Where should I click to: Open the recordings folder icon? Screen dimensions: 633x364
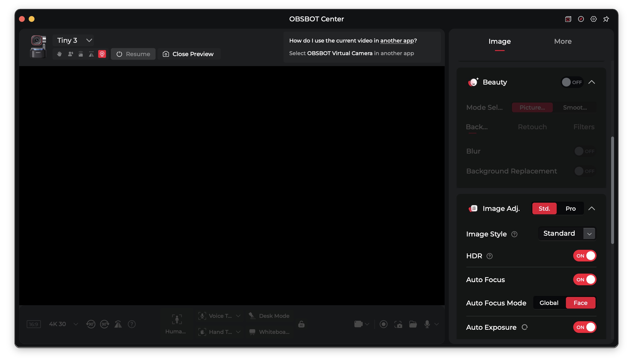coord(413,324)
